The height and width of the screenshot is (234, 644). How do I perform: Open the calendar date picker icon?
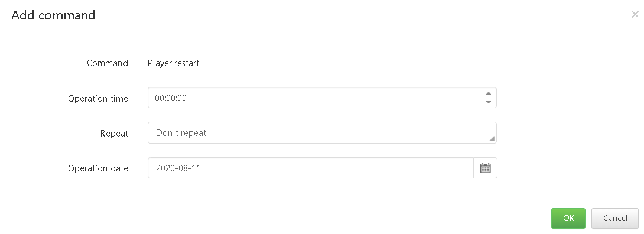[x=486, y=168]
